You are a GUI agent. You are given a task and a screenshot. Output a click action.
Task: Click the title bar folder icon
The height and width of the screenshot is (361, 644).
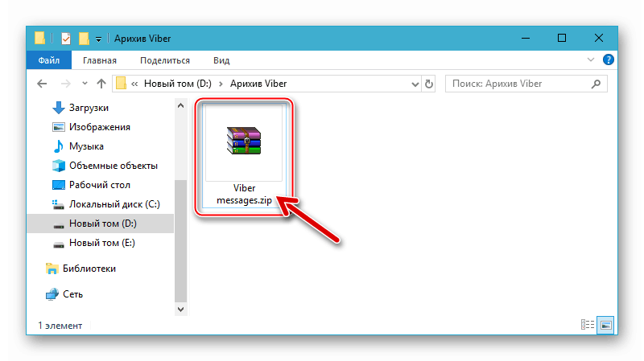pyautogui.click(x=39, y=38)
